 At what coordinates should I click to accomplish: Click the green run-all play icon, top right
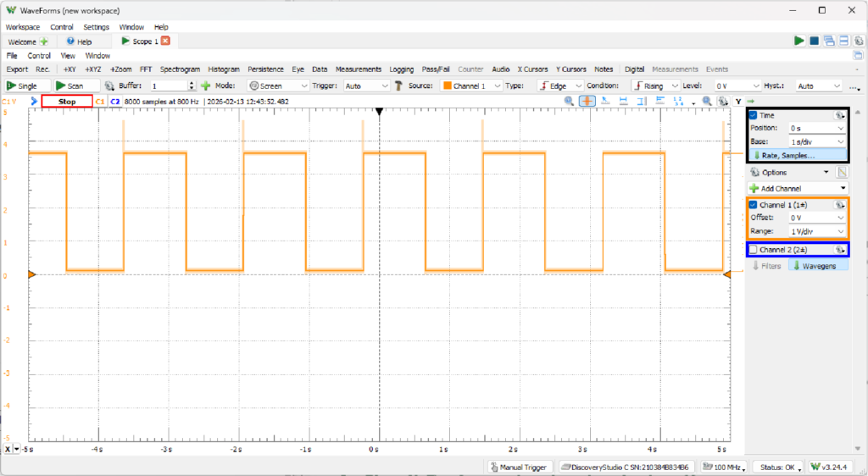[x=798, y=41]
